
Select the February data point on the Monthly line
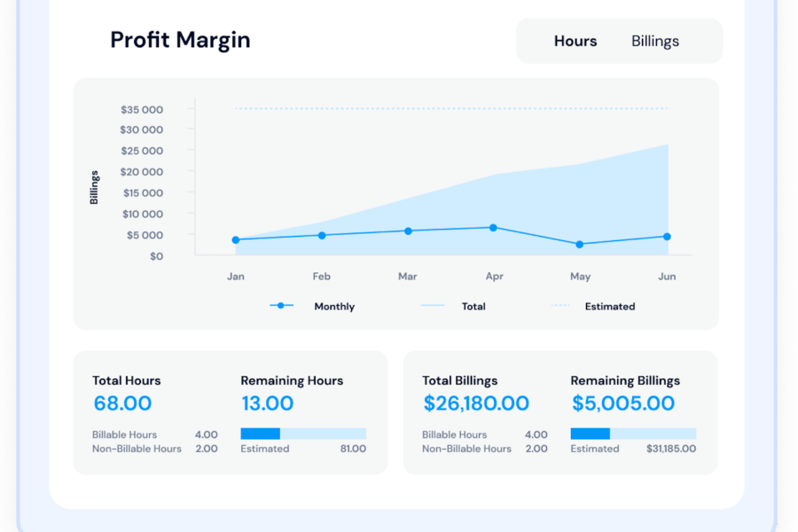coord(322,235)
